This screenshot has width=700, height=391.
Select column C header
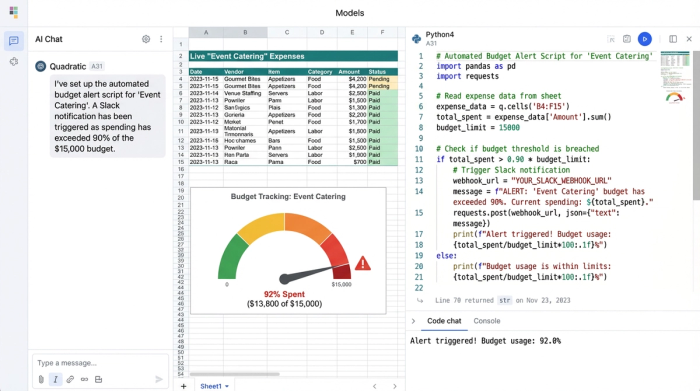pos(287,32)
